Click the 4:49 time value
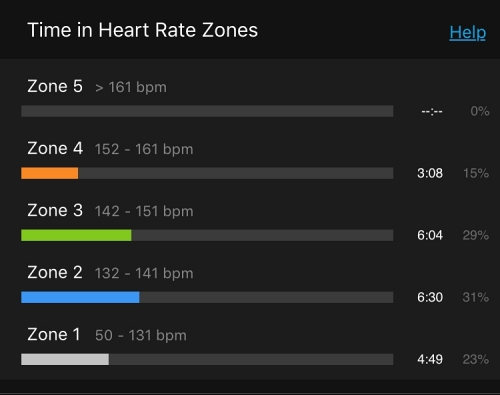 430,359
